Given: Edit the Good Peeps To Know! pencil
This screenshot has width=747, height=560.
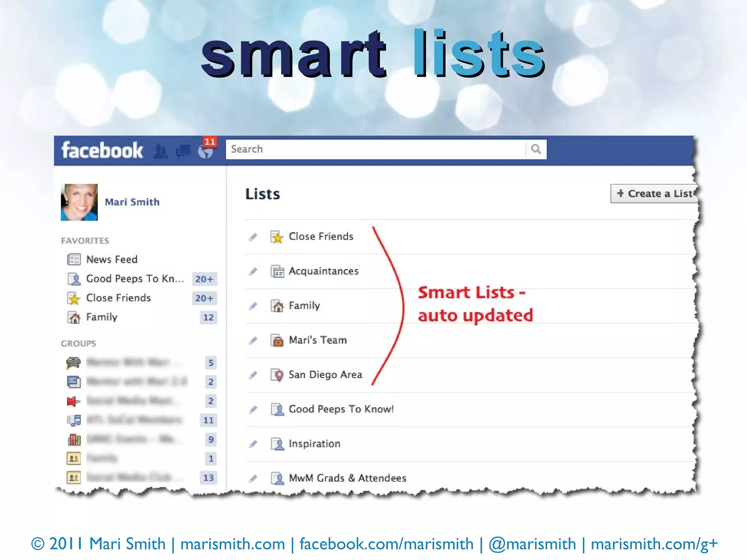Looking at the screenshot, I should click(253, 409).
